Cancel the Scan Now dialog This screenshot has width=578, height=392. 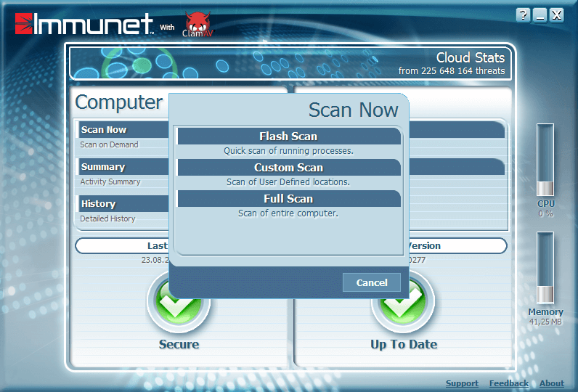coord(372,282)
